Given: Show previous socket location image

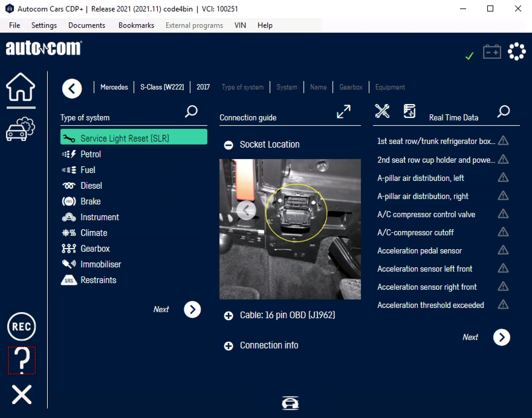Looking at the screenshot, I should point(246,210).
